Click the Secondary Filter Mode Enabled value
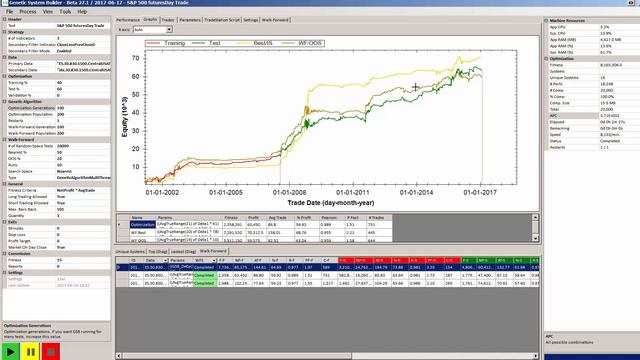The height and width of the screenshot is (360, 640). point(83,51)
